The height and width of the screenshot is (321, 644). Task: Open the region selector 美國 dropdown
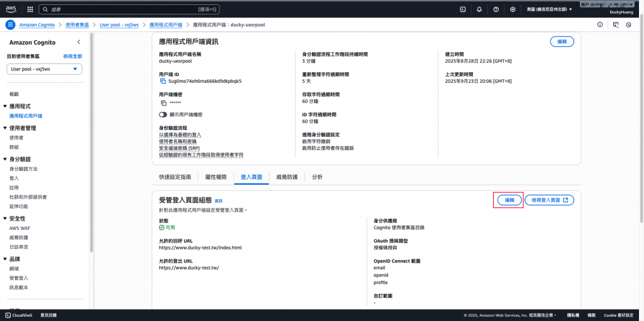pyautogui.click(x=549, y=9)
